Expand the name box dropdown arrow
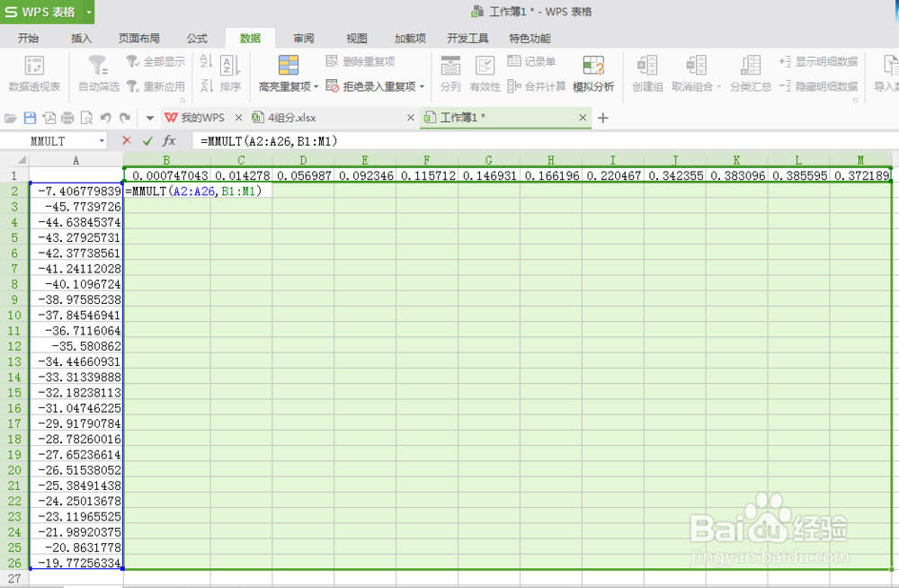The width and height of the screenshot is (899, 588). pyautogui.click(x=102, y=141)
